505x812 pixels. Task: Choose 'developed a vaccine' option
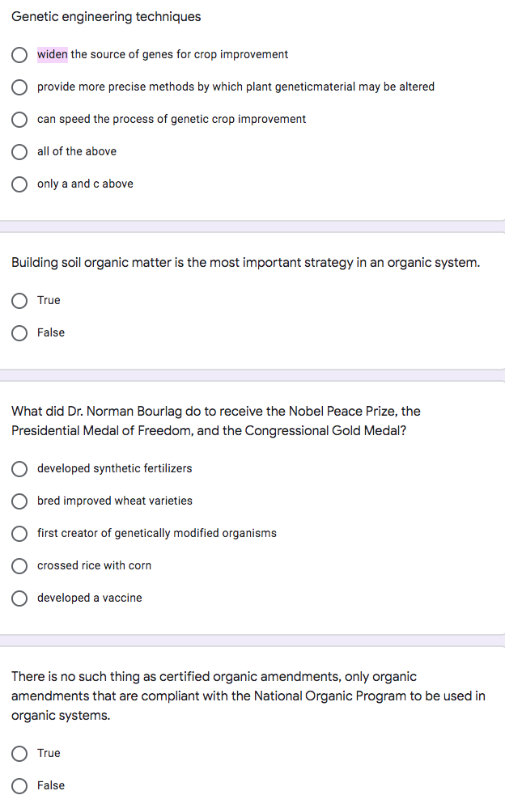click(19, 598)
